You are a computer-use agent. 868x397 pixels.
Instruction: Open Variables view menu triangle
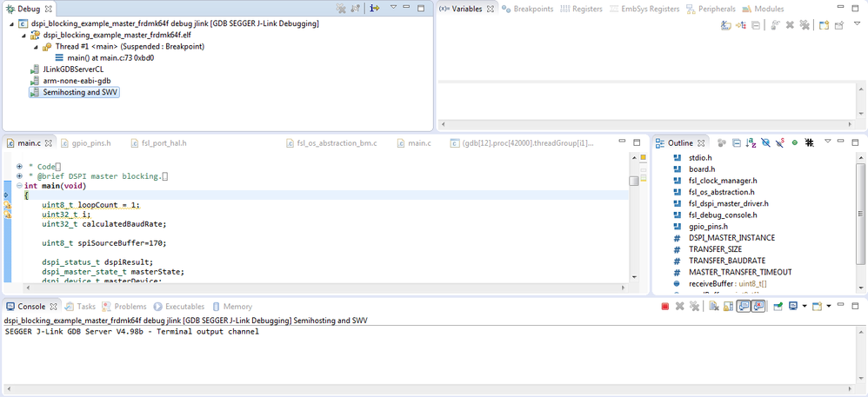click(x=857, y=23)
